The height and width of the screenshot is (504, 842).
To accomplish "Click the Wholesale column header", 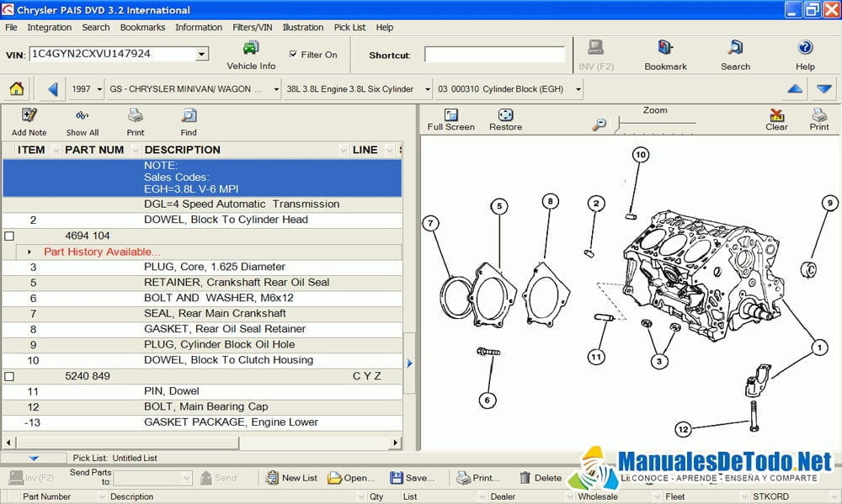I will click(598, 497).
